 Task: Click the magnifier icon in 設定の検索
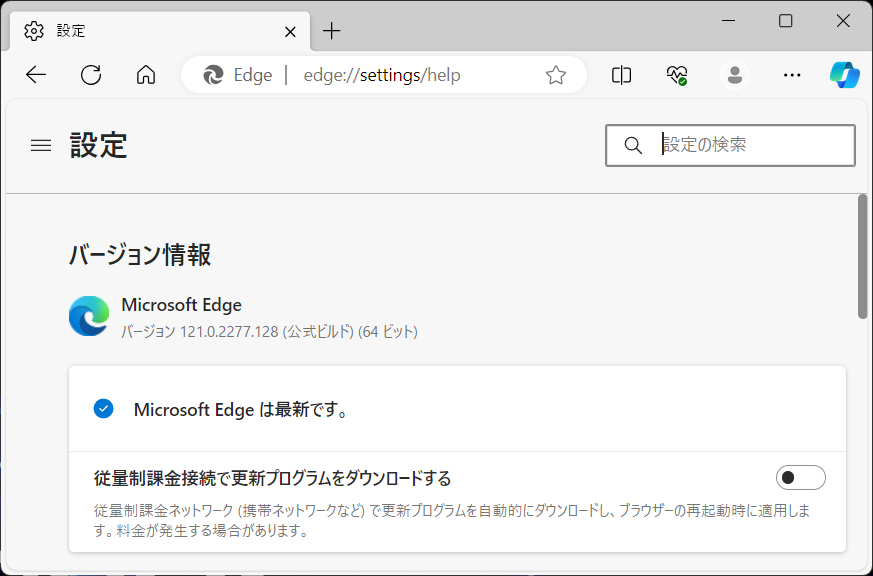tap(633, 145)
